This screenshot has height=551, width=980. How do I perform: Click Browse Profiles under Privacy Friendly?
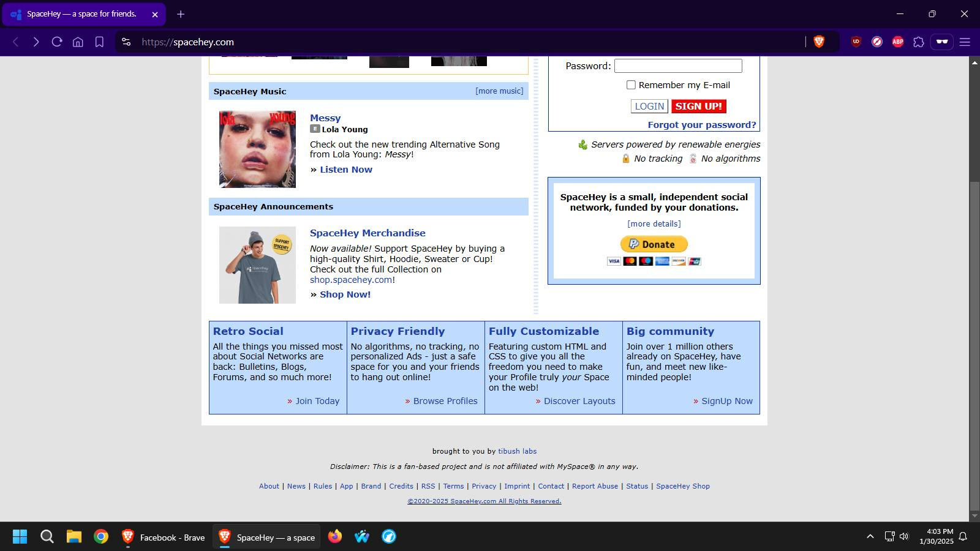click(445, 401)
